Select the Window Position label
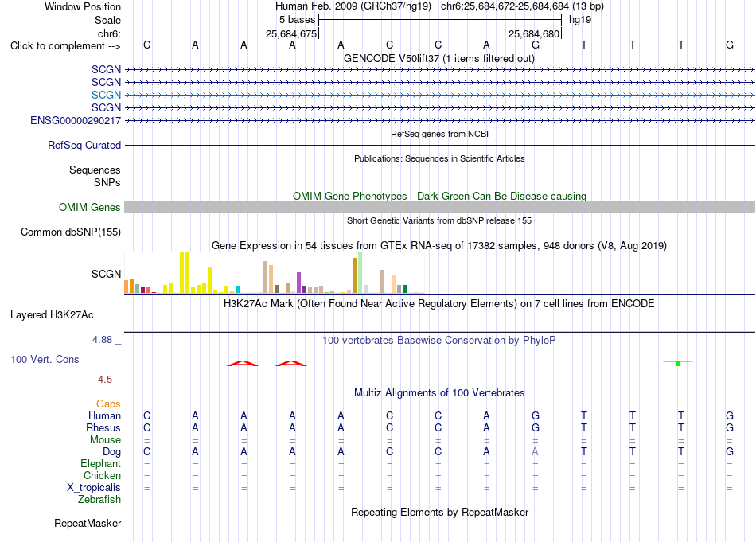The width and height of the screenshot is (756, 542). 83,6
